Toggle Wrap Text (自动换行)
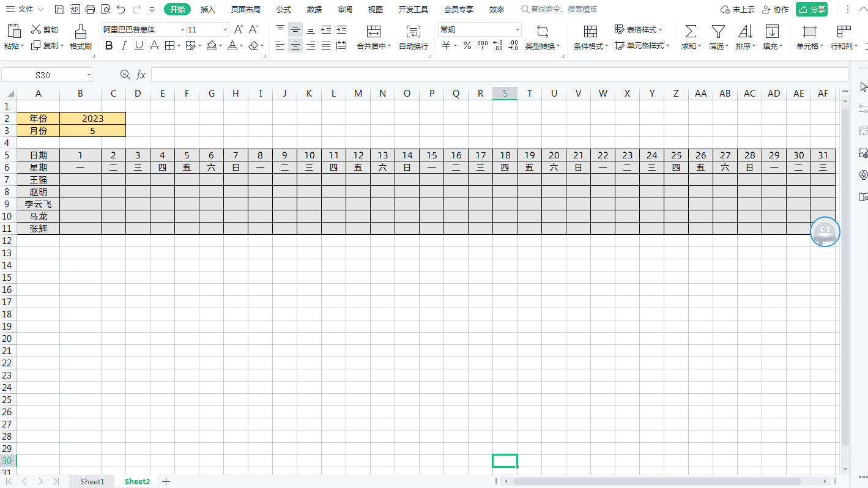 (x=414, y=38)
